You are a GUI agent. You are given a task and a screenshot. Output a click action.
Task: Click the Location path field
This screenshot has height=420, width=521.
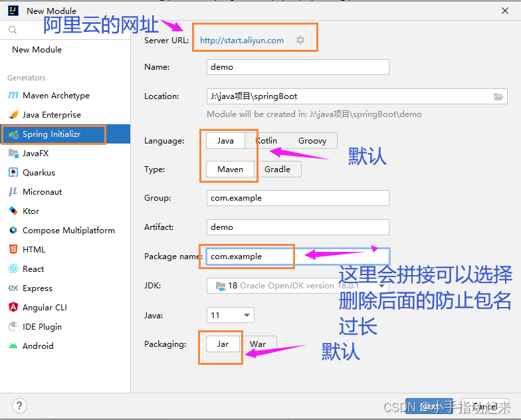coord(357,96)
